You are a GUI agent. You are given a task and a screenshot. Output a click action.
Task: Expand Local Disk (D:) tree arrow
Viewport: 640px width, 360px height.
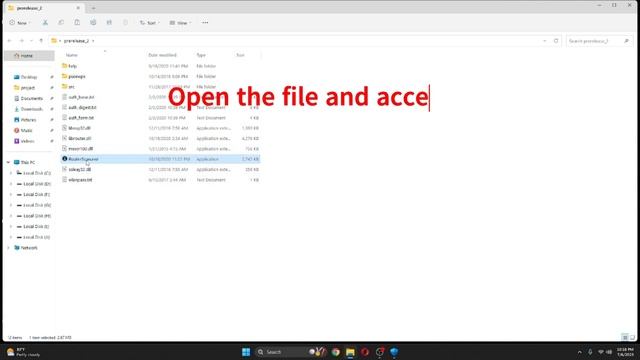[11, 184]
